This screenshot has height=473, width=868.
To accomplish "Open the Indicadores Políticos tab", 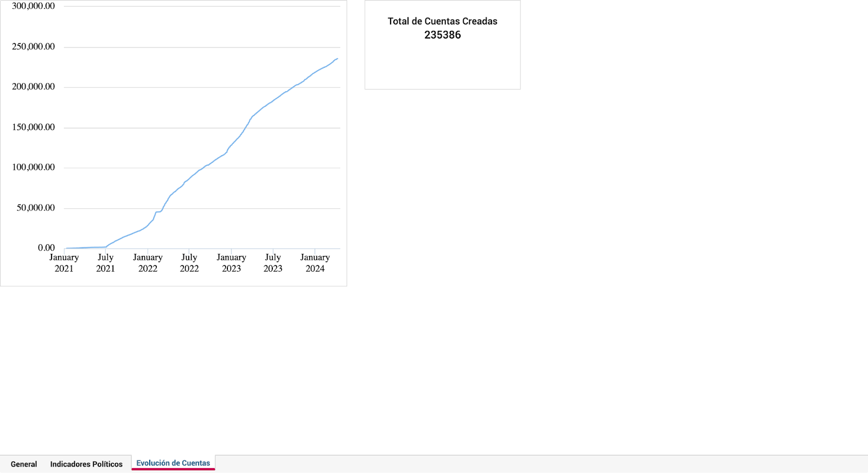I will [86, 464].
